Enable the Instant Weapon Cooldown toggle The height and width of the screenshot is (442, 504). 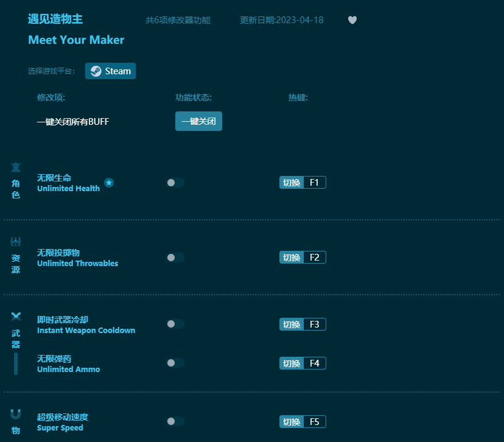tap(175, 324)
